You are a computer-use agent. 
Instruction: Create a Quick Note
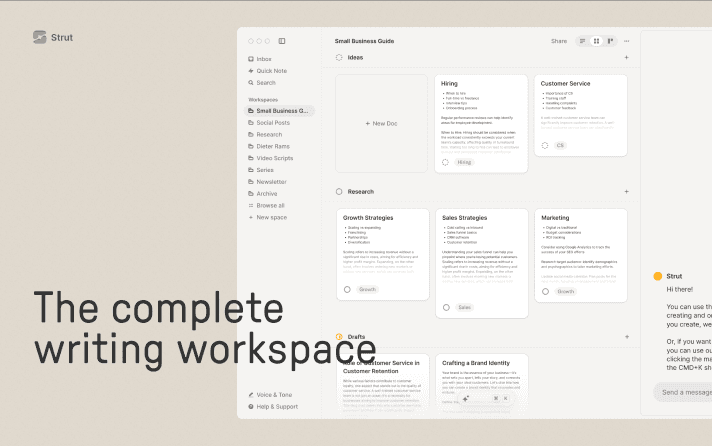click(x=267, y=71)
